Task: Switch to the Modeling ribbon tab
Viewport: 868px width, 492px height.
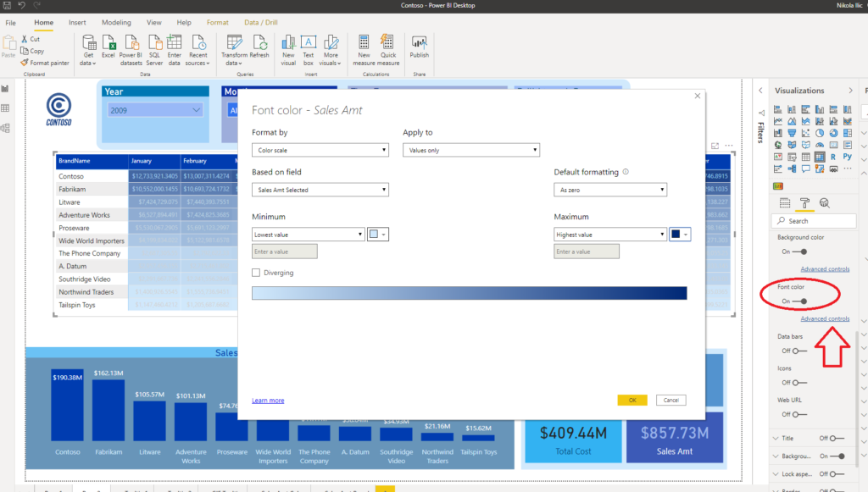Action: click(x=116, y=23)
